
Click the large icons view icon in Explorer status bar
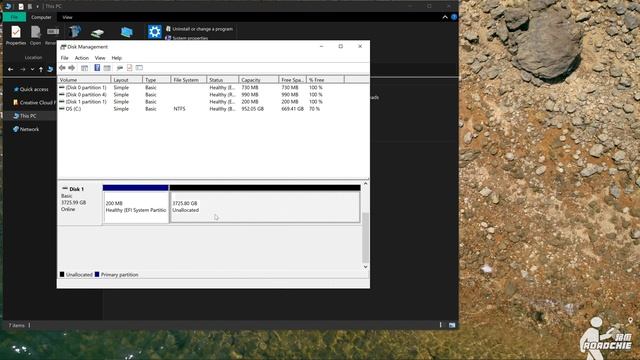(x=452, y=325)
